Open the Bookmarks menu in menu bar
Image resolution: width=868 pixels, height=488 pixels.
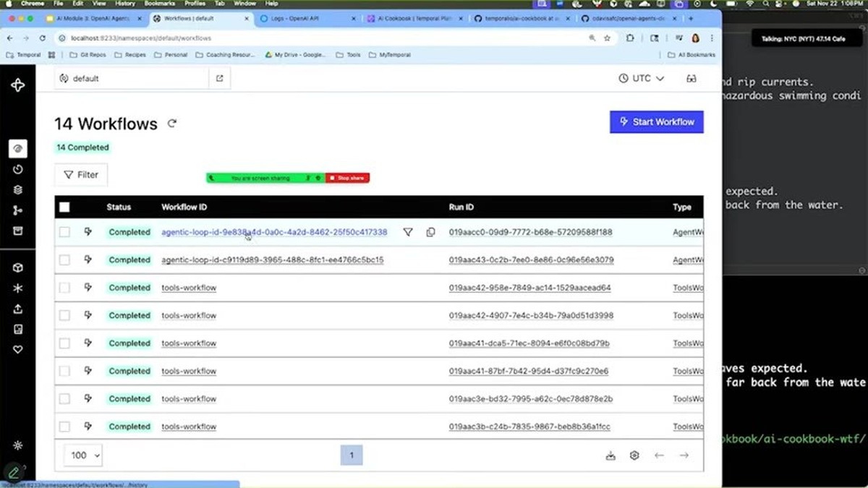click(159, 4)
